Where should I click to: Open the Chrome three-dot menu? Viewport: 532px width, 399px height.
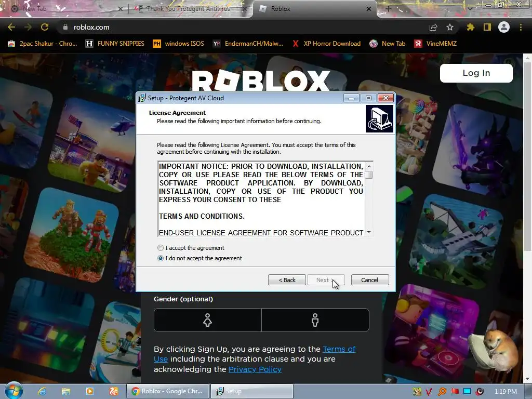[521, 27]
